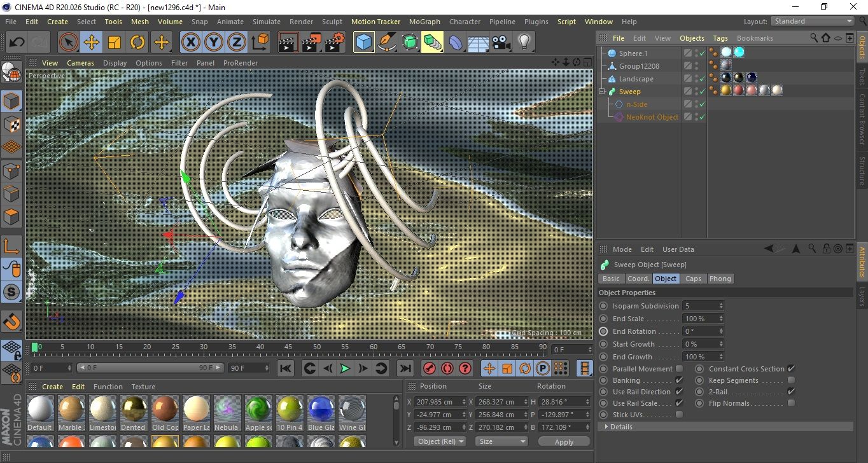This screenshot has height=463, width=868.
Task: Activate the Rotate tool
Action: coord(137,43)
